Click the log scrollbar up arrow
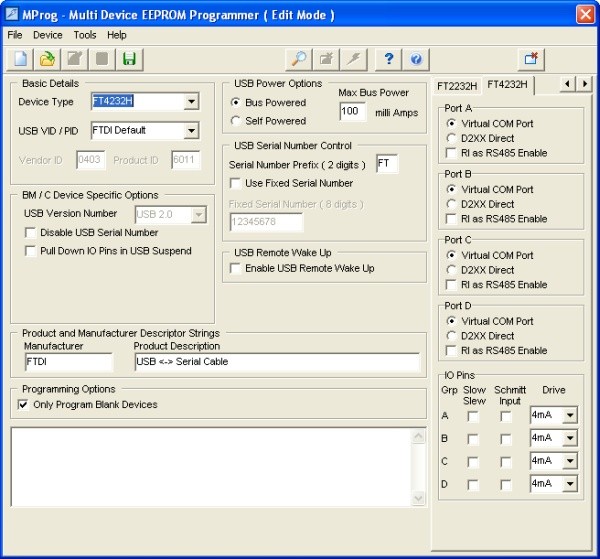The image size is (600, 559). coord(418,437)
